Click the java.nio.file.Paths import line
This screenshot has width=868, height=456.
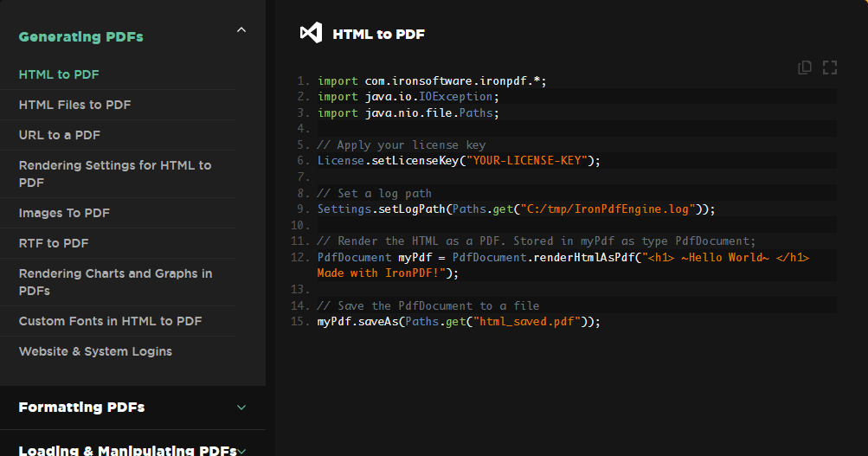click(x=408, y=112)
